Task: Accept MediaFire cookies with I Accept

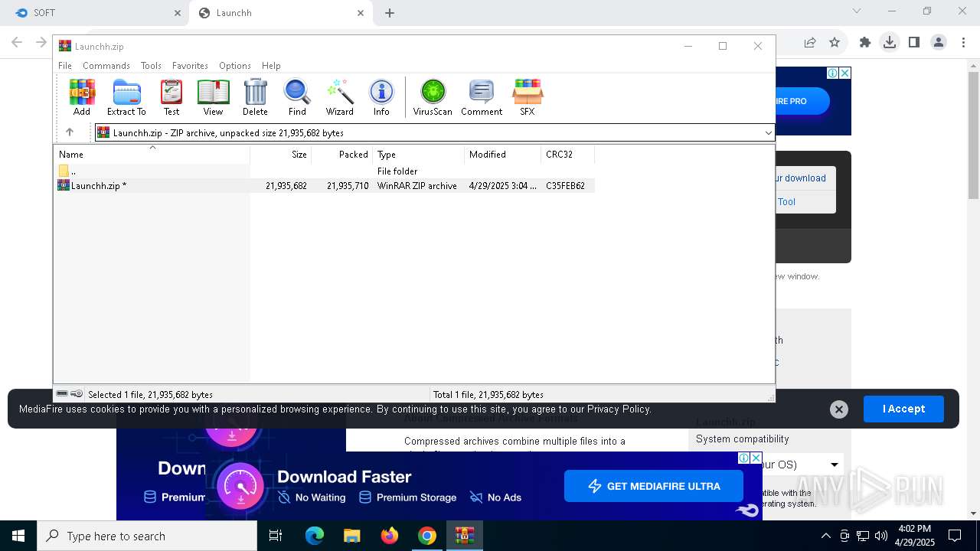Action: pos(903,409)
